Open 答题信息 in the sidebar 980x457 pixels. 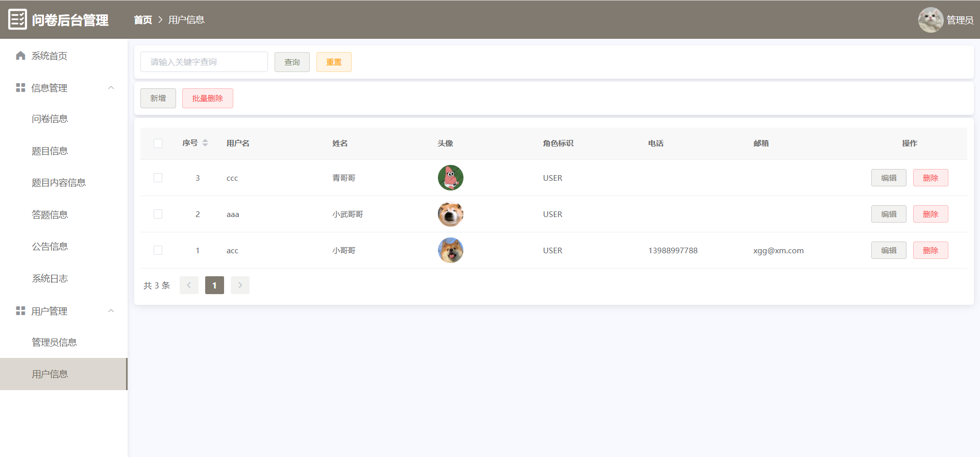click(x=64, y=215)
